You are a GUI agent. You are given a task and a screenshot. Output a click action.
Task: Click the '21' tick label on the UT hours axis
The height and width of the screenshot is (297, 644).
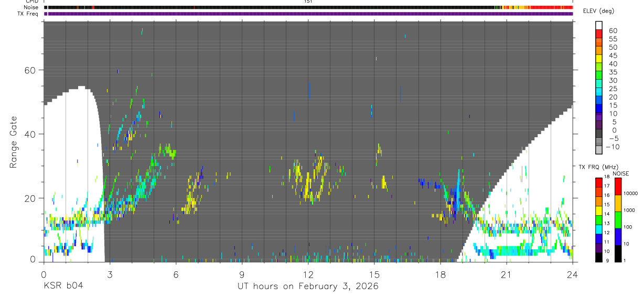pyautogui.click(x=507, y=273)
